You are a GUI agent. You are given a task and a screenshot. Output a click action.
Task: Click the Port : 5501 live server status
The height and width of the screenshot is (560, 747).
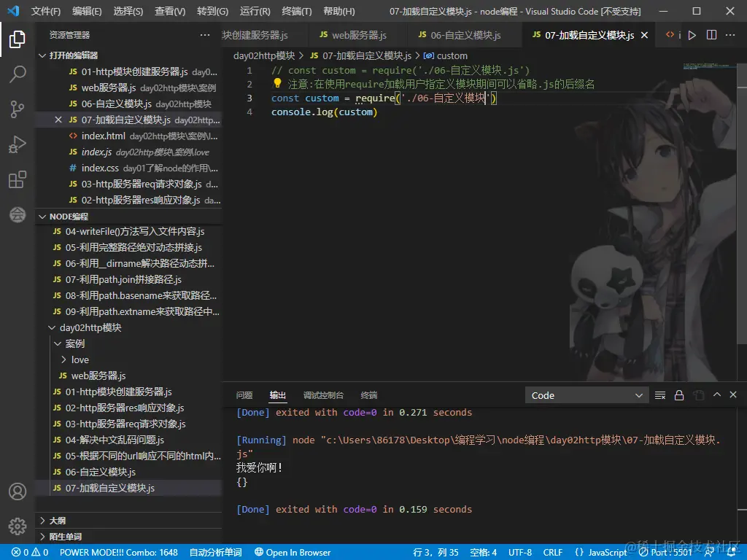(x=666, y=553)
